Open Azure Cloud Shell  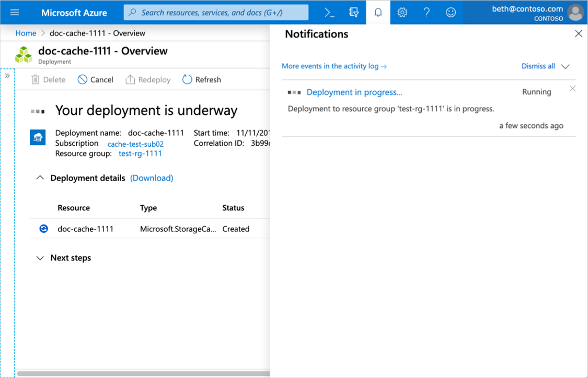(x=329, y=11)
